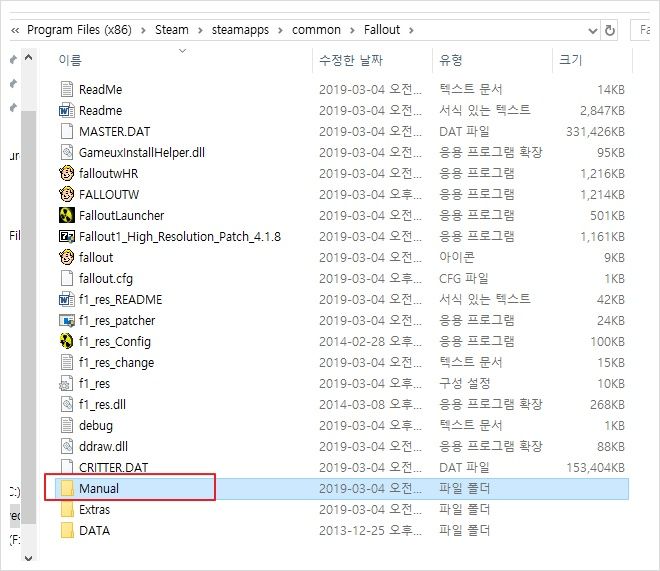The image size is (660, 571).
Task: Open the Manual folder icon
Action: (x=67, y=489)
